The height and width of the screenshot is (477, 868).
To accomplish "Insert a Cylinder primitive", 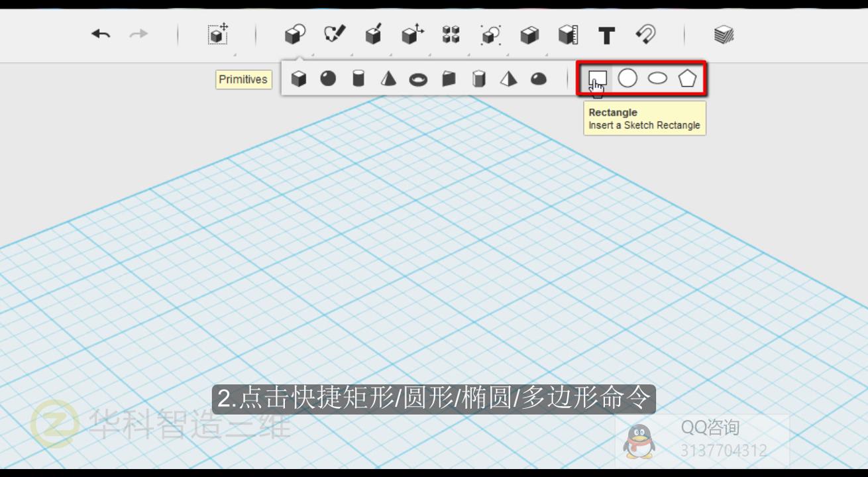I will tap(358, 79).
